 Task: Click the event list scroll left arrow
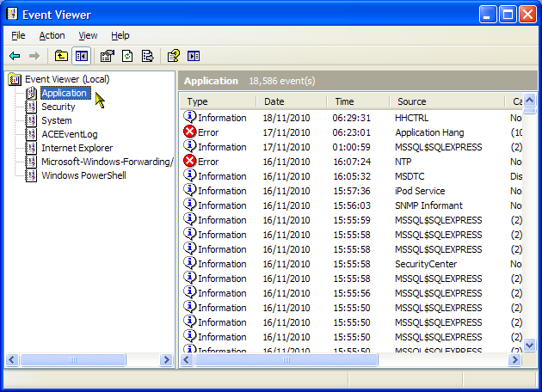187,360
